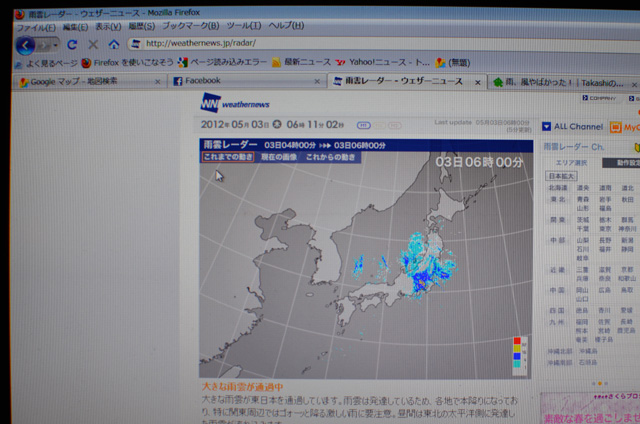Image resolution: width=640 pixels, height=424 pixels.
Task: Click the stop loading X icon
Action: click(93, 44)
